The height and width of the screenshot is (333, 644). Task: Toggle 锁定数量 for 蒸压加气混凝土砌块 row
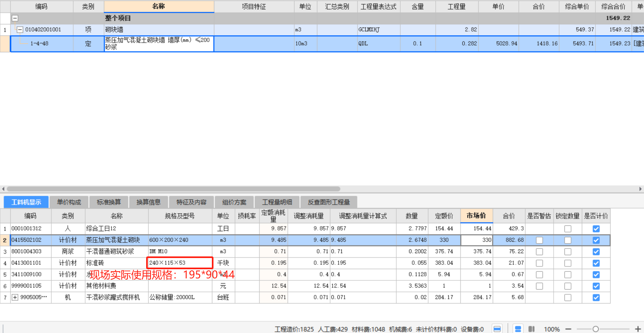tap(568, 240)
